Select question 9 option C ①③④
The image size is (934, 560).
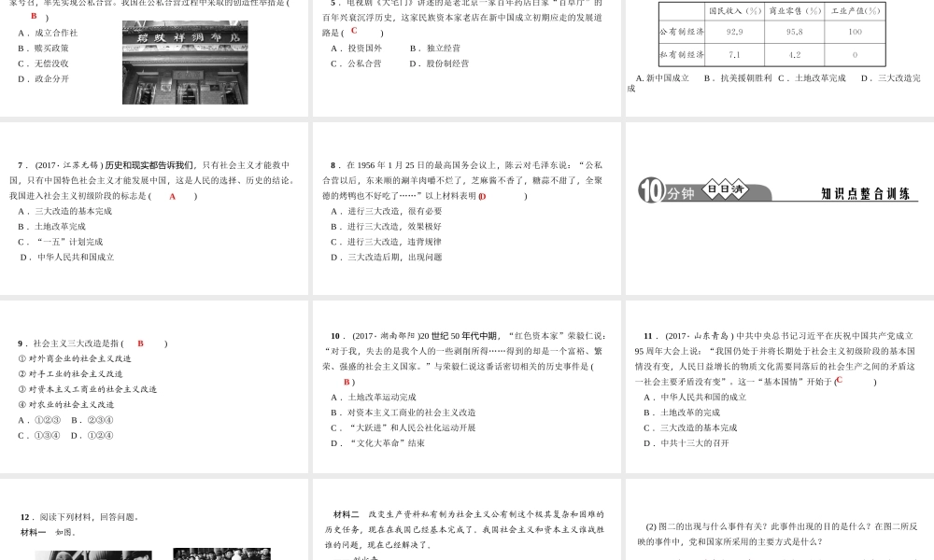coord(39,436)
